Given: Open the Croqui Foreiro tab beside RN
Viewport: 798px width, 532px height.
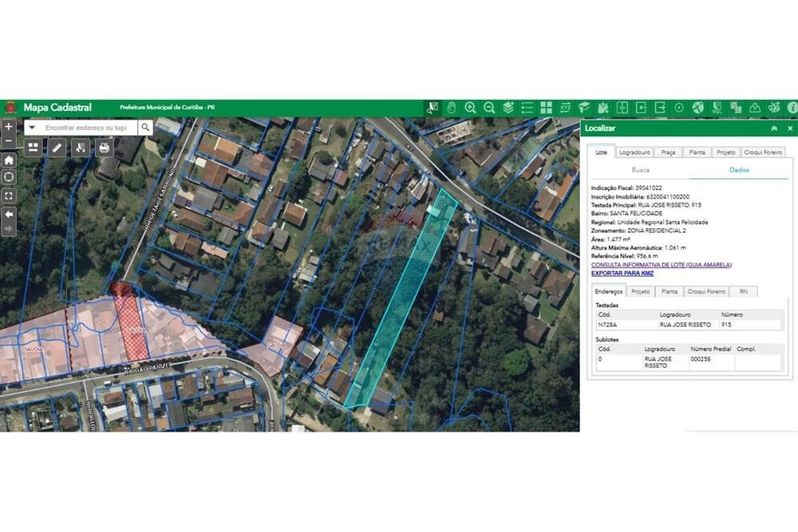Looking at the screenshot, I should tap(705, 292).
